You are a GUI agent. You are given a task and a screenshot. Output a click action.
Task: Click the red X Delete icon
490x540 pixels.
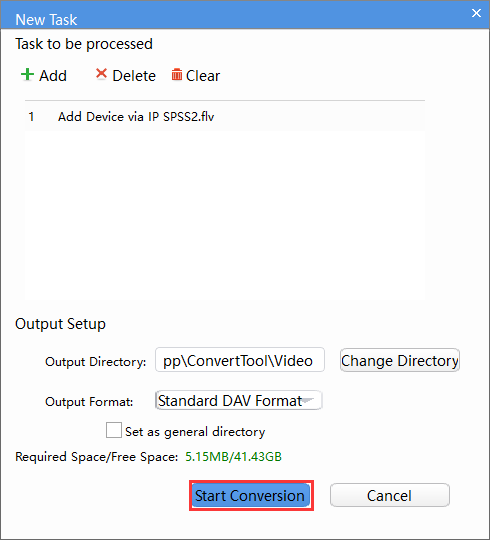[101, 74]
